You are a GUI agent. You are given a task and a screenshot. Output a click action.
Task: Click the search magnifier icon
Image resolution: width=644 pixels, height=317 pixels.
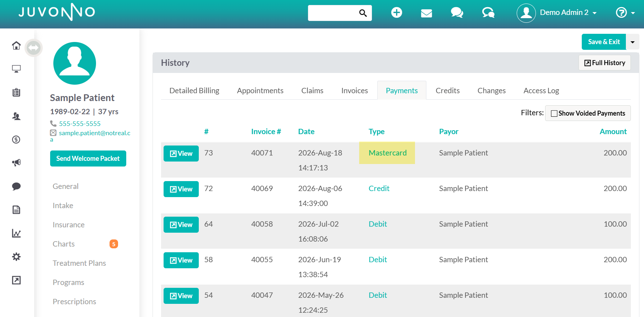pyautogui.click(x=363, y=13)
